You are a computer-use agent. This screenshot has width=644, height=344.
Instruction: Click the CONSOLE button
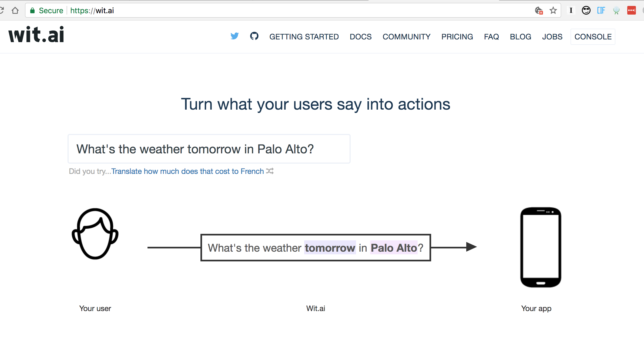(593, 37)
